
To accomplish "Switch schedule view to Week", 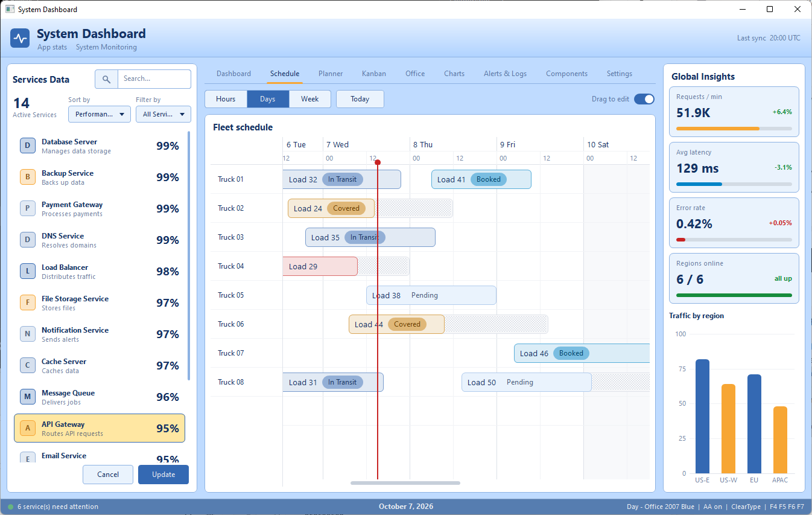I will pos(310,99).
